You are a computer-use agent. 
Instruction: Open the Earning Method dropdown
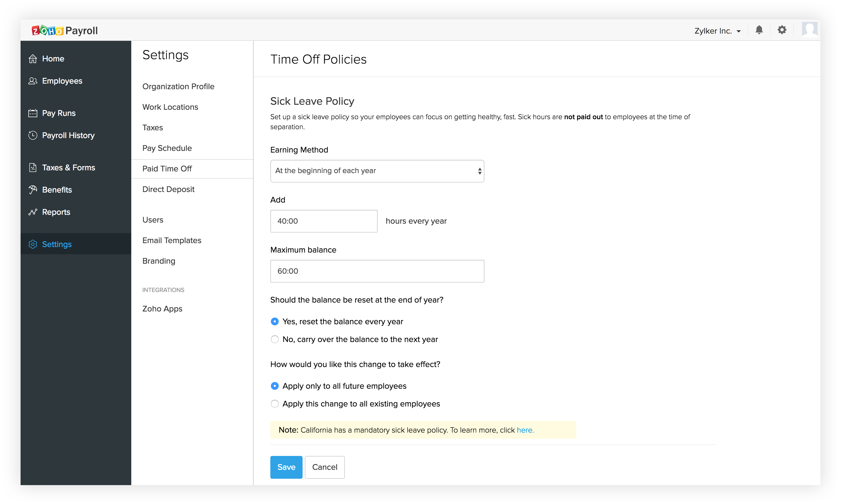click(377, 171)
